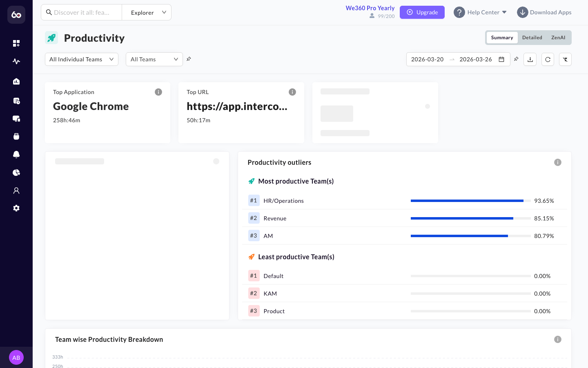Click the AB user avatar
588x368 pixels.
tap(16, 357)
